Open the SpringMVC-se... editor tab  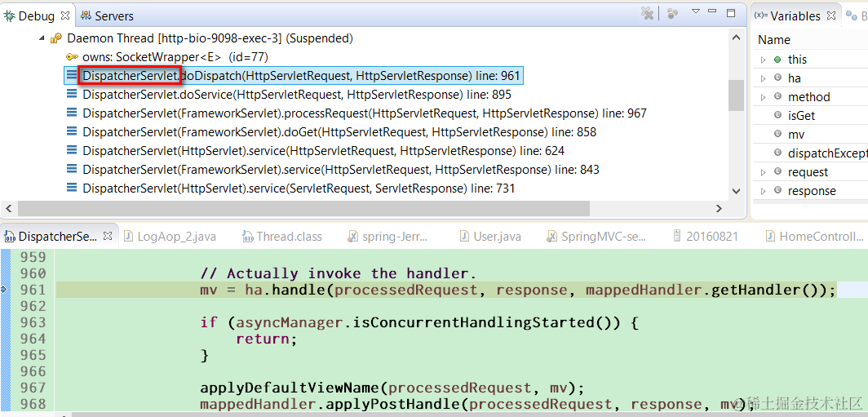596,237
